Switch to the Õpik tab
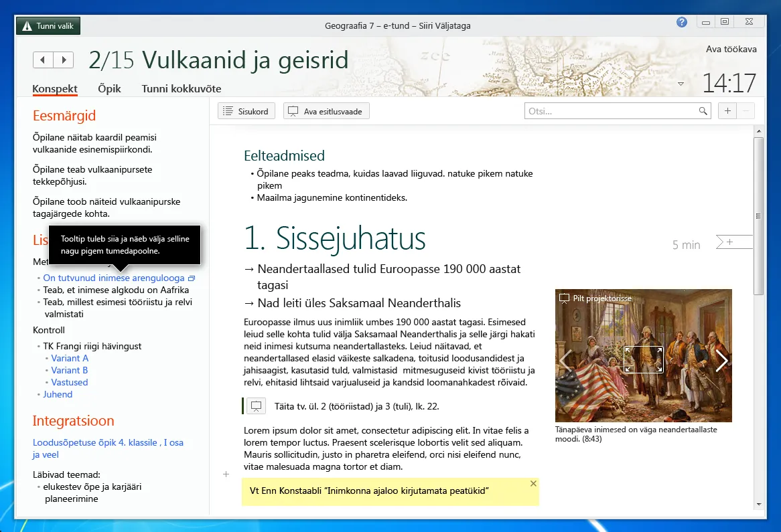 coord(110,88)
